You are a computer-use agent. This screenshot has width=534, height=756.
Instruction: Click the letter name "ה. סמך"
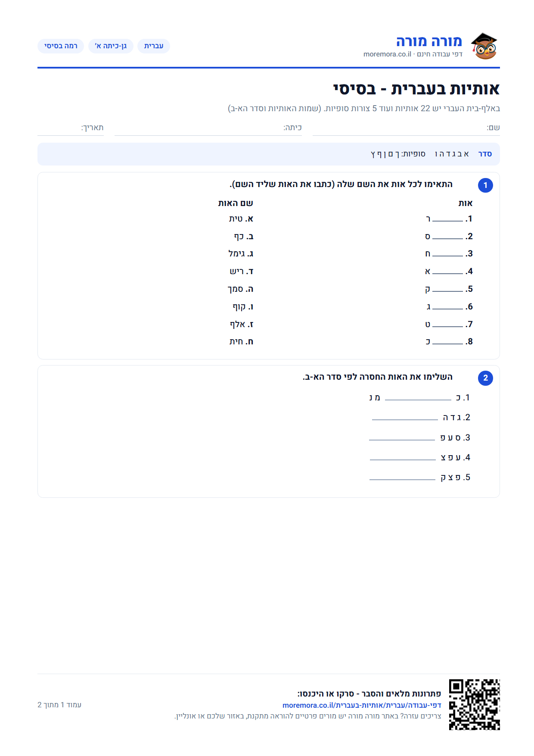tap(241, 289)
